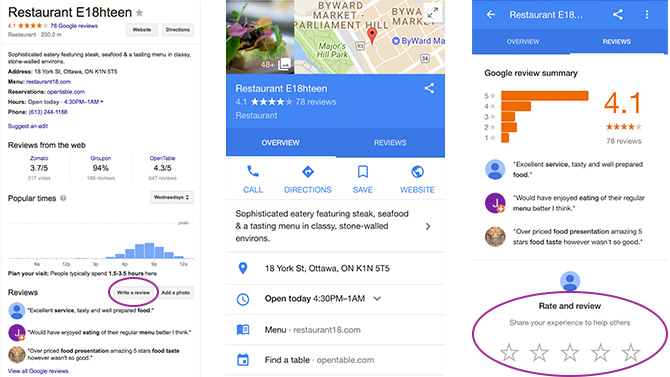Call the phone number (613) 244-1188

point(48,112)
